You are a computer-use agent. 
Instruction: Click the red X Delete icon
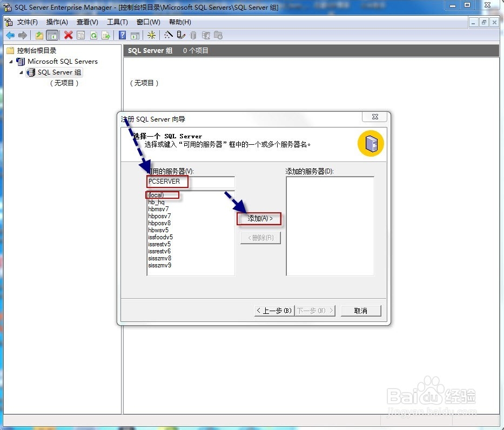[x=68, y=35]
